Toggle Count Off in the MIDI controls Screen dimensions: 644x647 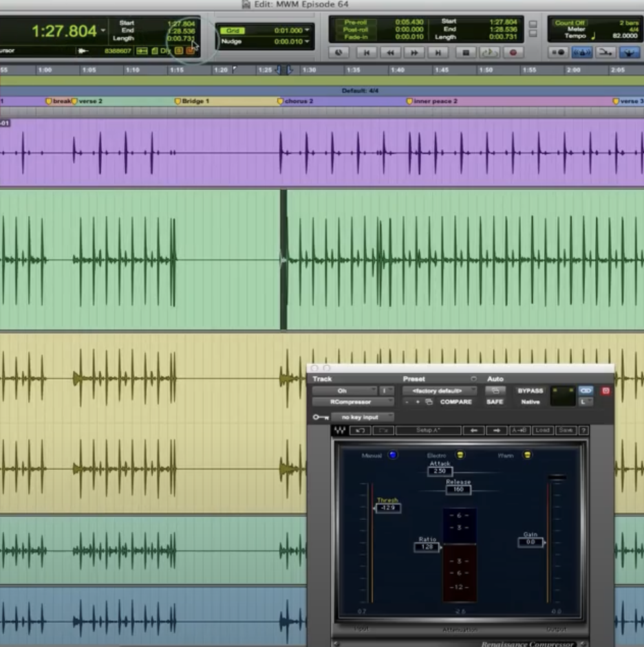click(569, 23)
